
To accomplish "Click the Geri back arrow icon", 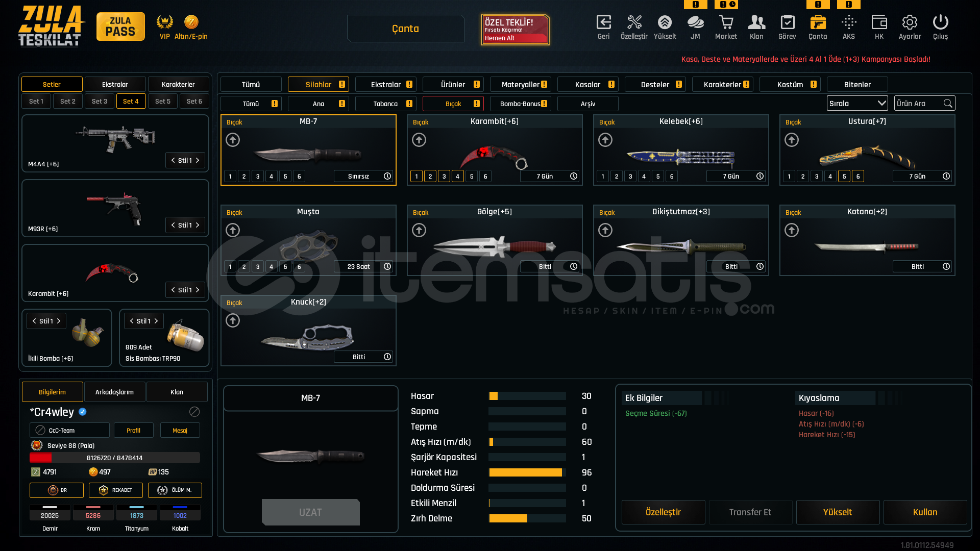I will tap(603, 23).
